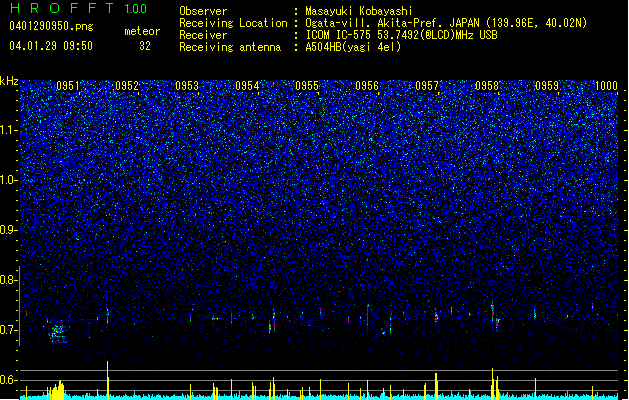Image resolution: width=629 pixels, height=400 pixels.
Task: Click the yellow intensity spike just before 0957
Action: point(436,385)
